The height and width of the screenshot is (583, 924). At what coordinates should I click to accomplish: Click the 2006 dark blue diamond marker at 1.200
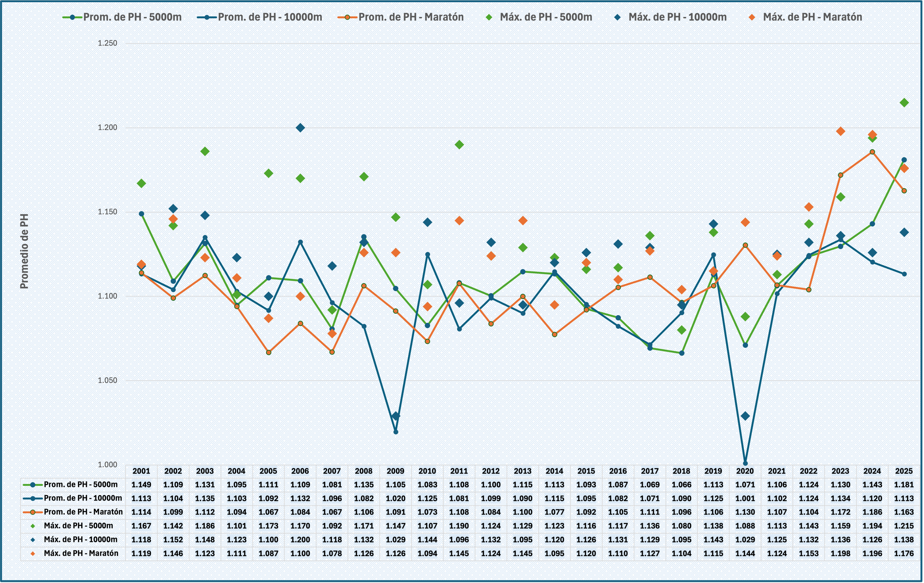[300, 128]
